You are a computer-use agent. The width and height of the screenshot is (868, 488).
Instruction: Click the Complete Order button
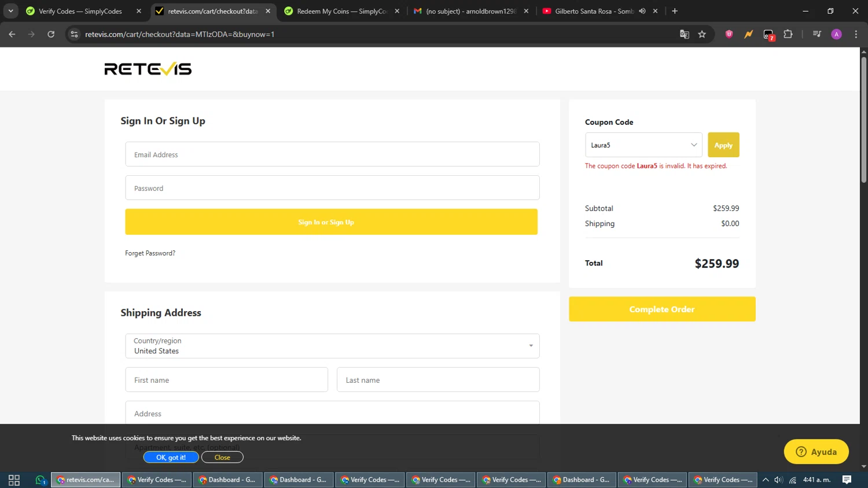[x=662, y=309]
